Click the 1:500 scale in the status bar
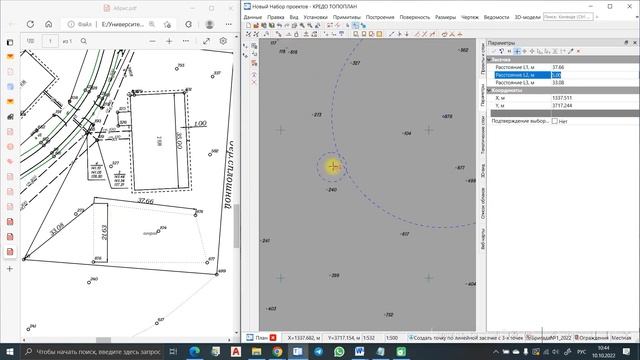The width and height of the screenshot is (640, 360). [392, 338]
